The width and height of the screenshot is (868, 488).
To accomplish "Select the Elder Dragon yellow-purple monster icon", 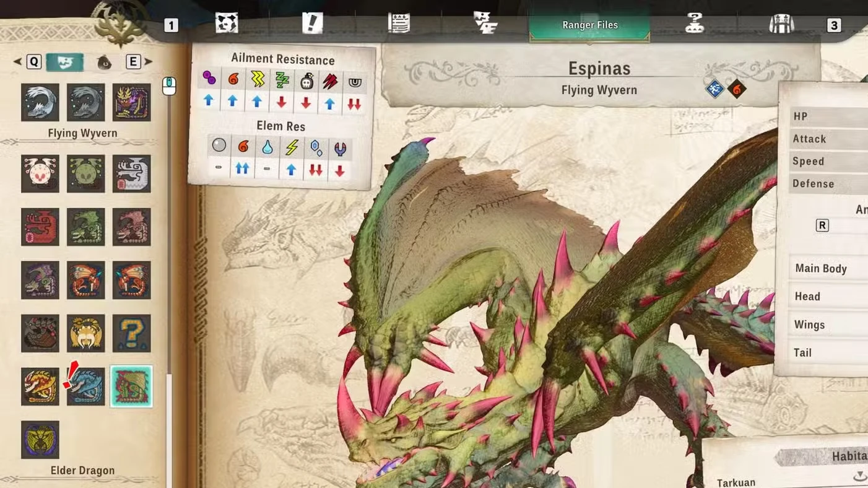I will click(x=40, y=440).
